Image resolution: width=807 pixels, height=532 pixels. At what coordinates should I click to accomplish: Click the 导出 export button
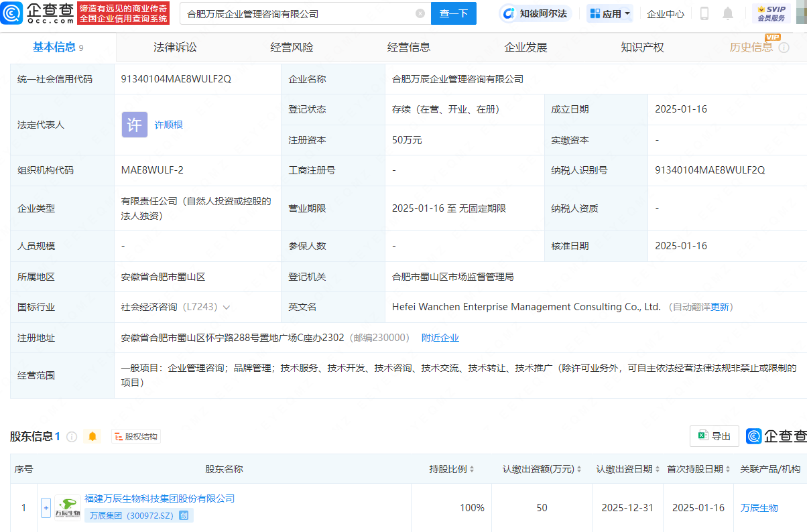[x=715, y=436]
